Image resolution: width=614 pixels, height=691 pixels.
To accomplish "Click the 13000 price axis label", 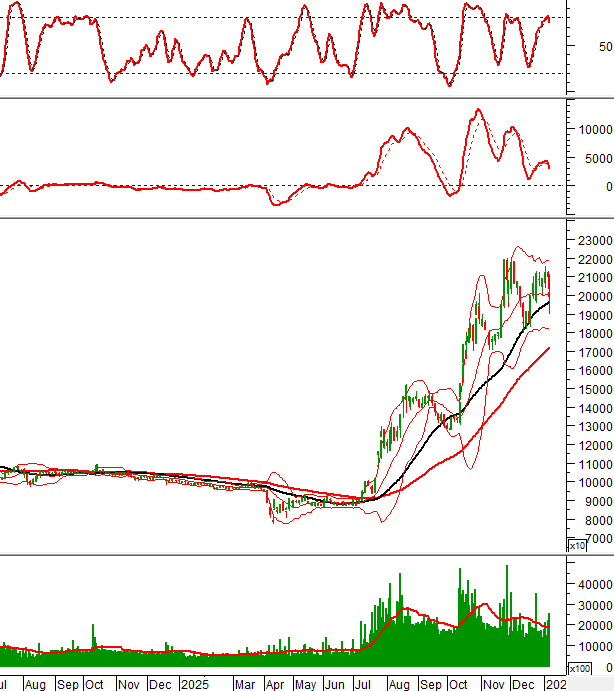I will (594, 427).
